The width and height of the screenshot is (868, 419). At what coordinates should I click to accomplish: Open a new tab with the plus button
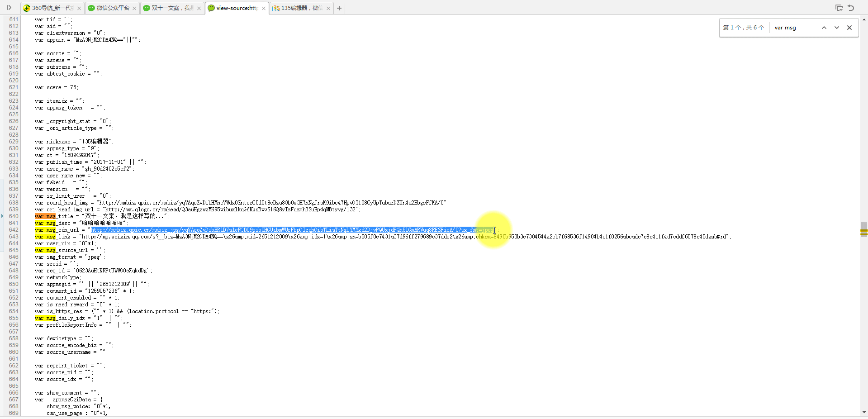click(x=339, y=8)
